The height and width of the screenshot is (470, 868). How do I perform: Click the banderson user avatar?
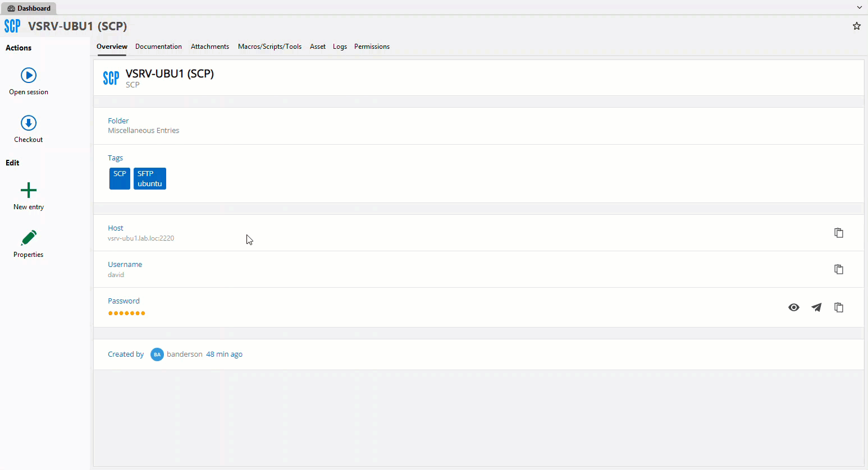pyautogui.click(x=157, y=354)
